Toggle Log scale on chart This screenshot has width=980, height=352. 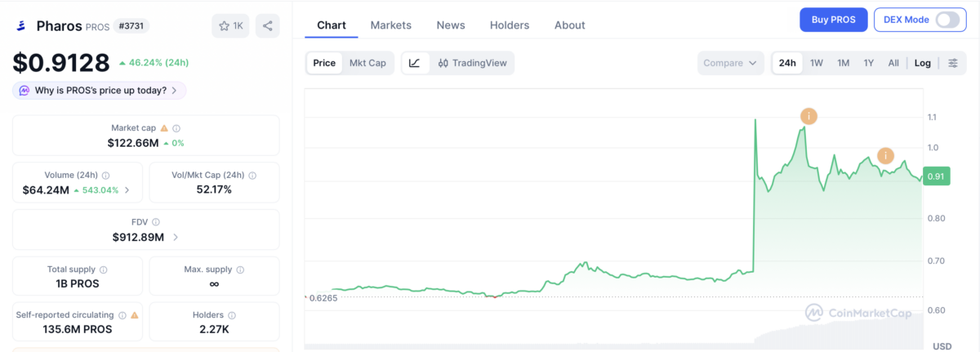point(923,63)
